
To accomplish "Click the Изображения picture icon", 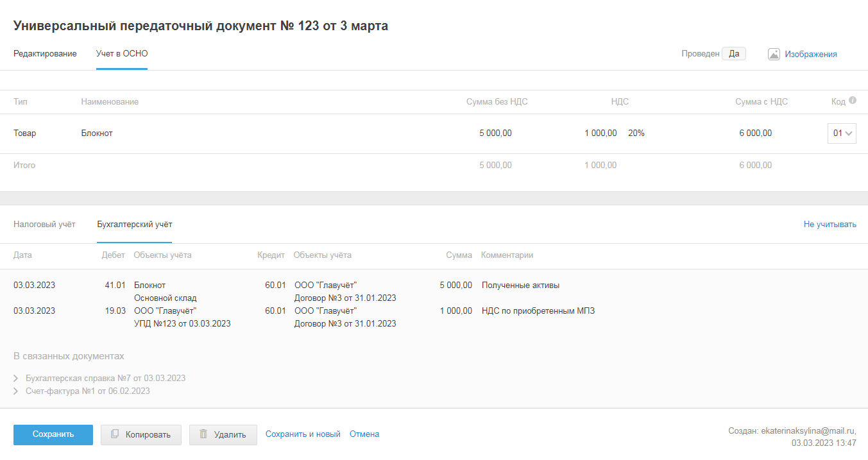I will [x=774, y=55].
